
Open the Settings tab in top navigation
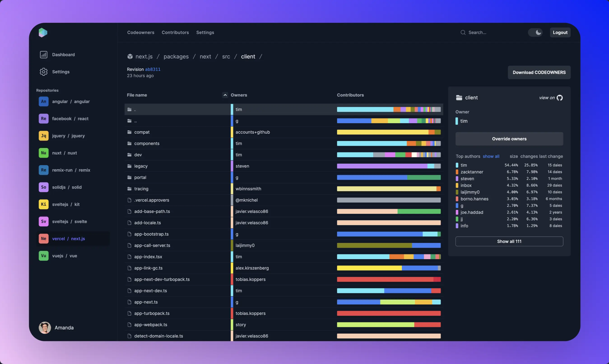click(x=205, y=32)
